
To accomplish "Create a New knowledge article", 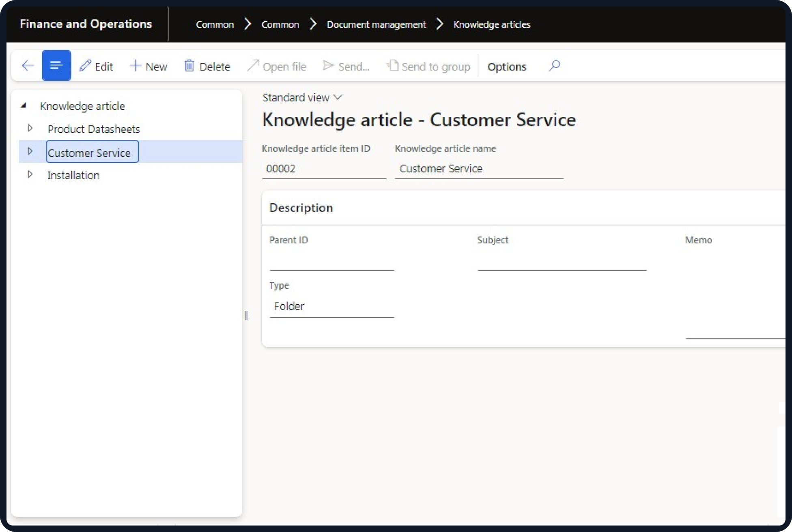I will point(148,66).
